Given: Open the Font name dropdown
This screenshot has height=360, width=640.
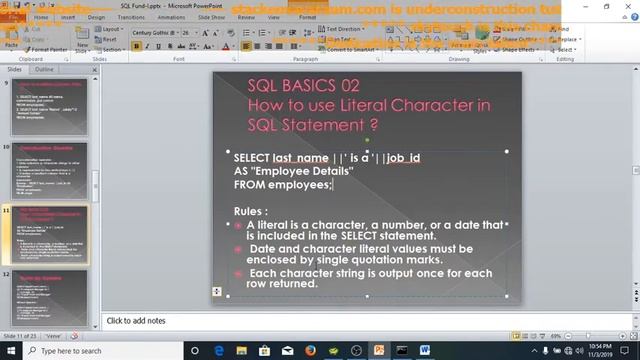Looking at the screenshot, I should click(178, 33).
